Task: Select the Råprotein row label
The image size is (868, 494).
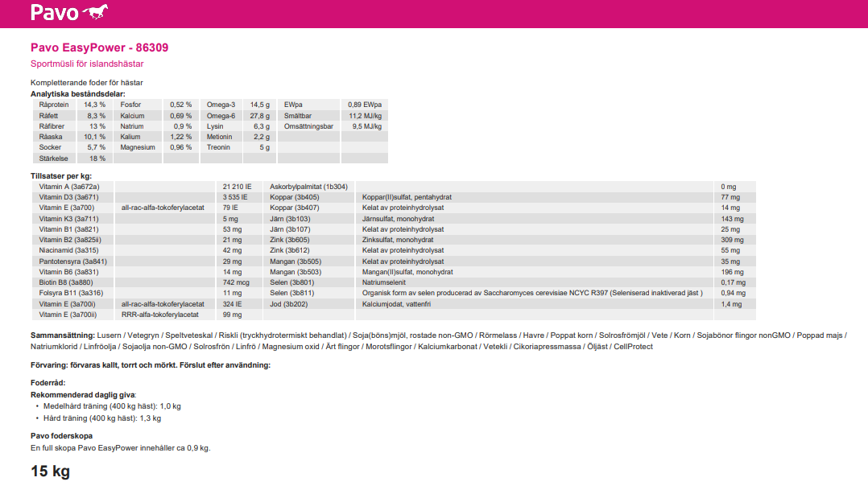Action: (54, 105)
